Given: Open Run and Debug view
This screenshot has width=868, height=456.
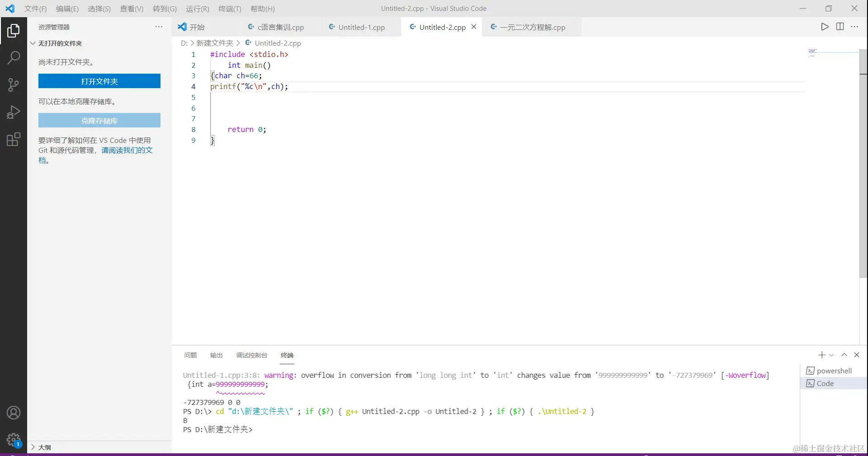Looking at the screenshot, I should [14, 112].
